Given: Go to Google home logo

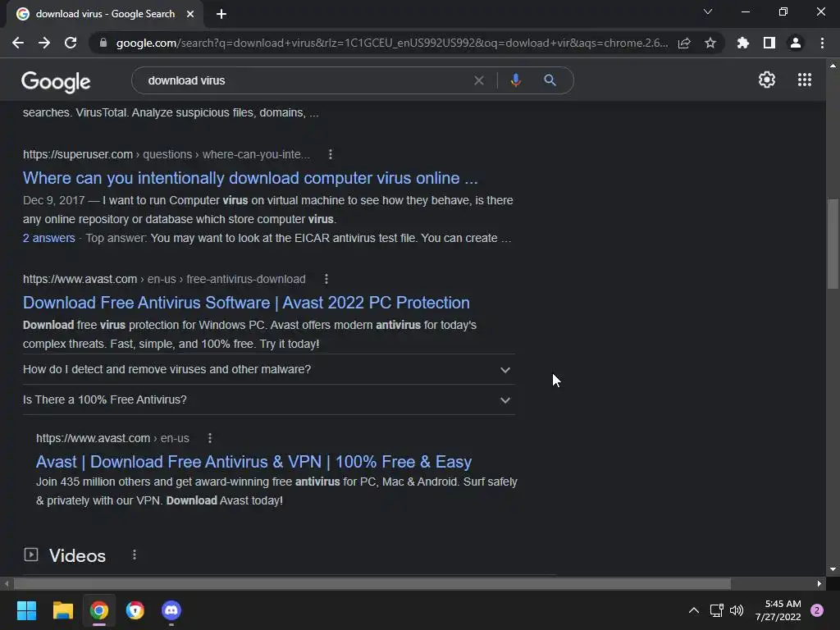Looking at the screenshot, I should (56, 81).
